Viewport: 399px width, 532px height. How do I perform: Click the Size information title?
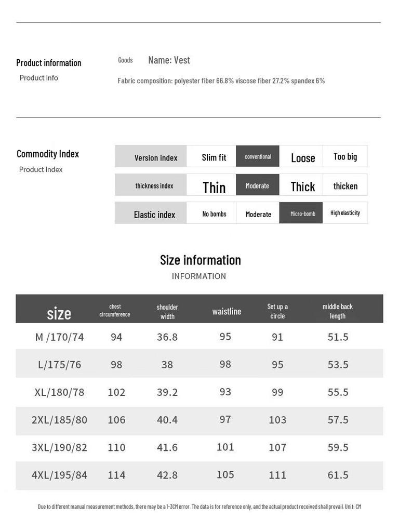tap(200, 260)
